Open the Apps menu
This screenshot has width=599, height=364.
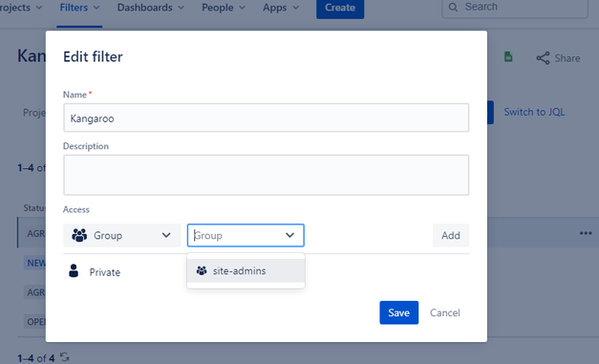(x=281, y=8)
